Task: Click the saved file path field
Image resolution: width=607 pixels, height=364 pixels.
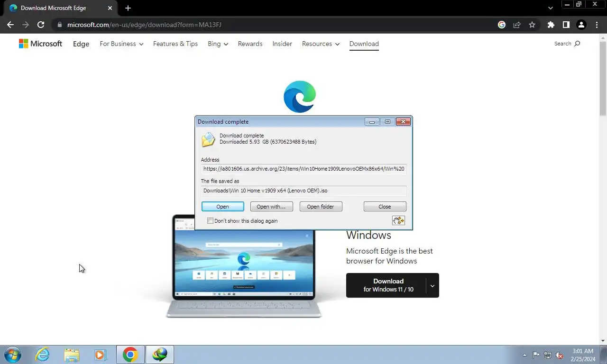Action: (x=303, y=191)
